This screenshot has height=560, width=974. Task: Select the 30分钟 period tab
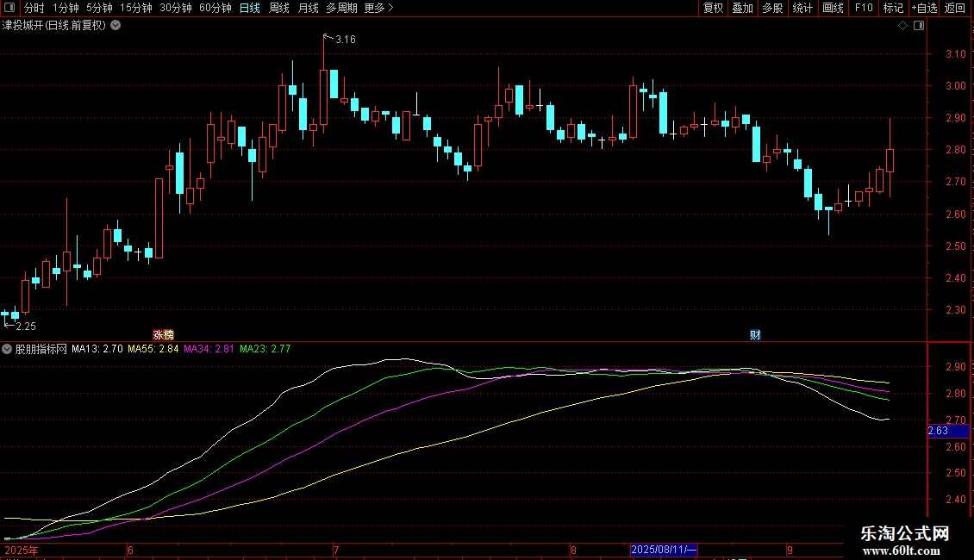click(x=176, y=8)
